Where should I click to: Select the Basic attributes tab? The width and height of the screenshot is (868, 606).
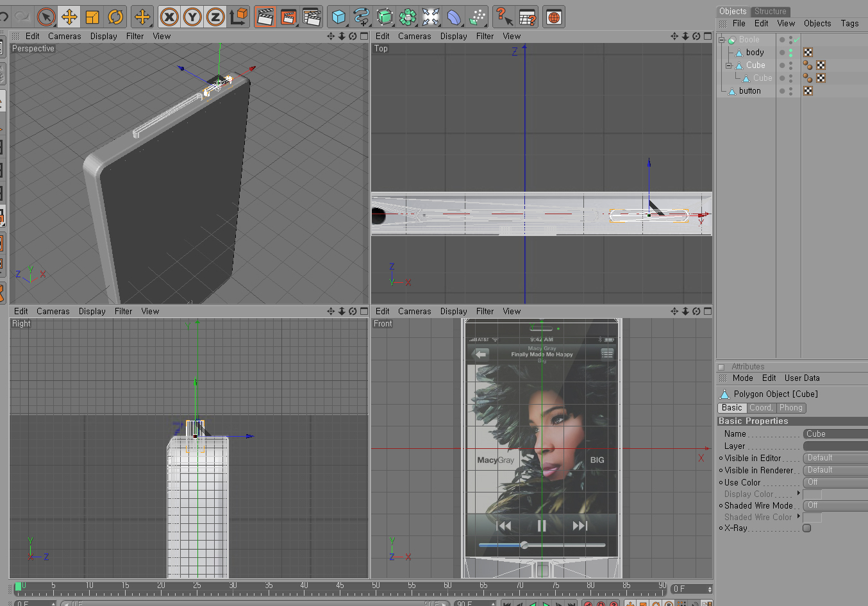click(x=731, y=408)
